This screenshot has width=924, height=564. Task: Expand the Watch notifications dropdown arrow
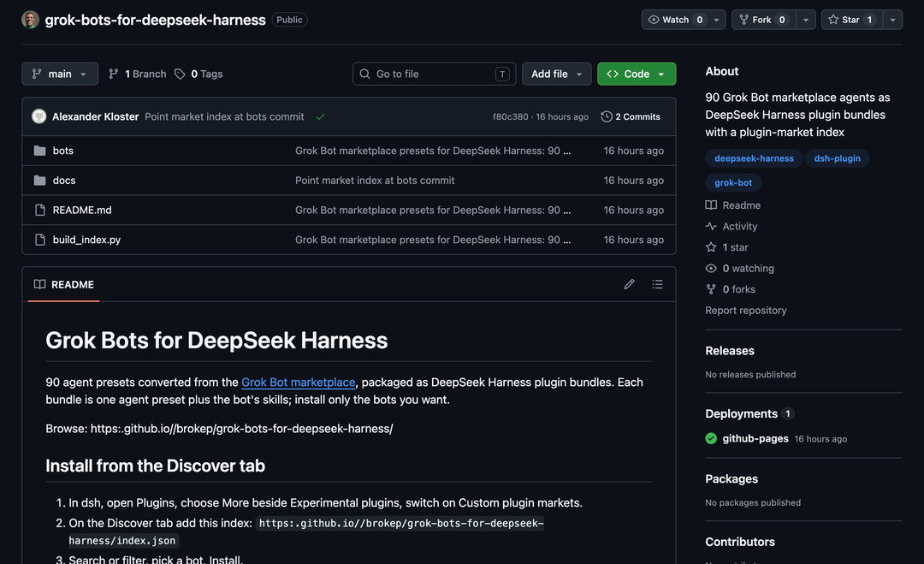click(717, 20)
